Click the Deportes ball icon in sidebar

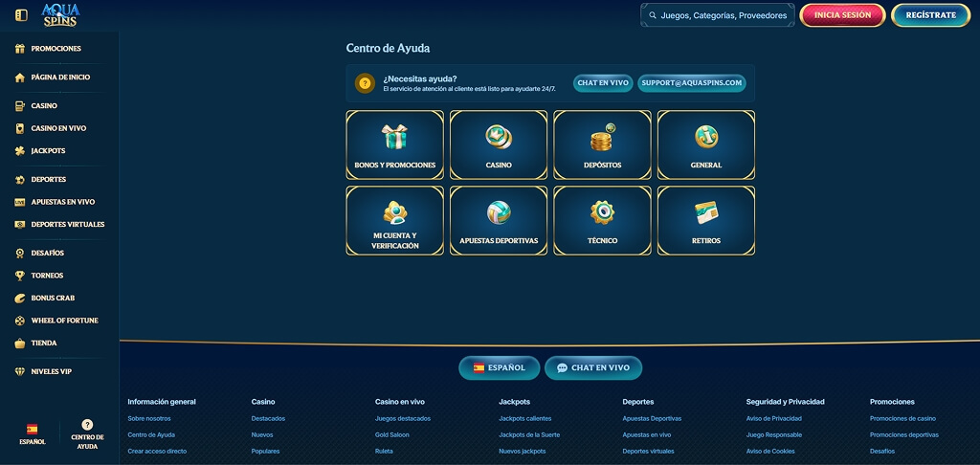click(x=20, y=180)
